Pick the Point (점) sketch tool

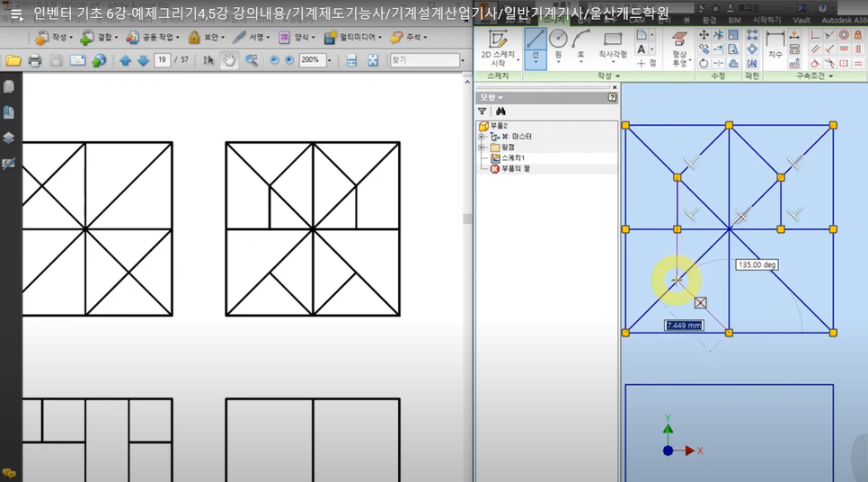(646, 64)
